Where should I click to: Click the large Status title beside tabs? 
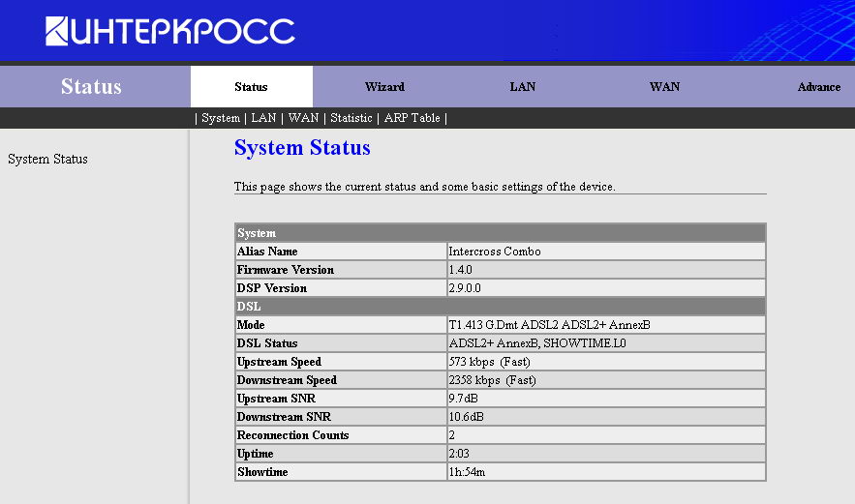[x=91, y=87]
